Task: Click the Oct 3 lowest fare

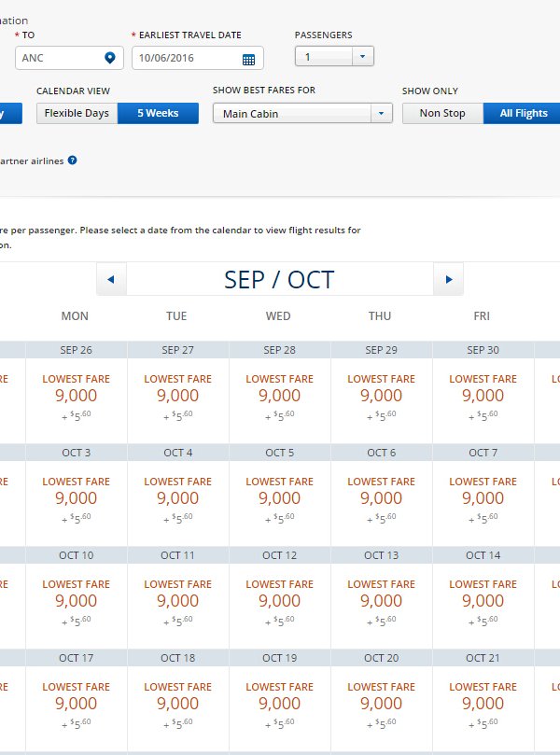Action: [76, 499]
